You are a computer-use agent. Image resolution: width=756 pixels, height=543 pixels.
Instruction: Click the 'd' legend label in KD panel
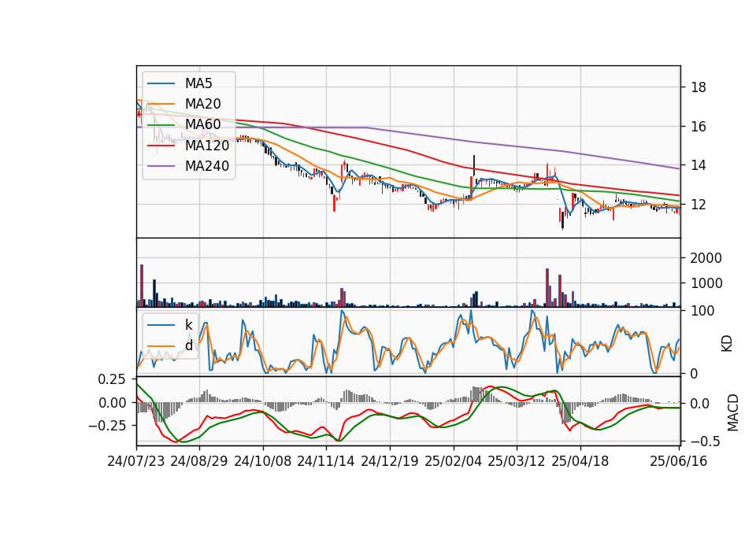click(x=189, y=345)
